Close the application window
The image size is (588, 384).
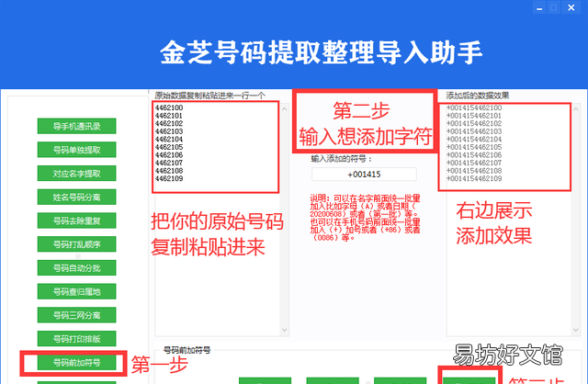(571, 8)
